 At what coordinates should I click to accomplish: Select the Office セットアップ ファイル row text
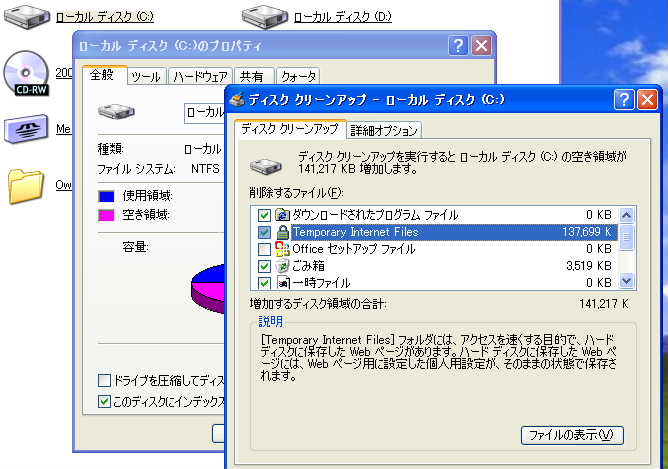click(x=354, y=249)
